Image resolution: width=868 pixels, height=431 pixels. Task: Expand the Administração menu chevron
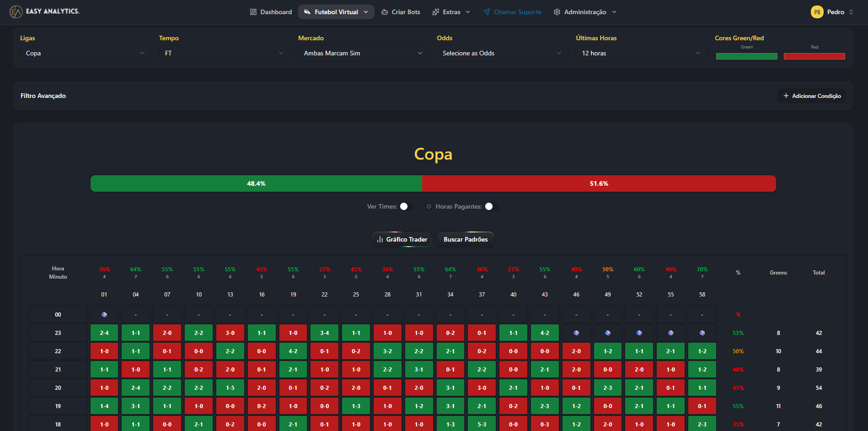[x=614, y=12]
